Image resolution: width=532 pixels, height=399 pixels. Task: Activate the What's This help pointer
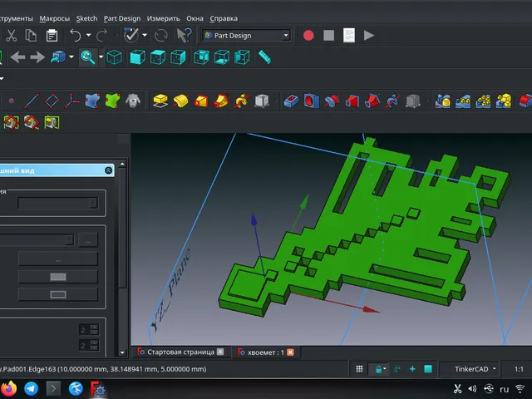pyautogui.click(x=185, y=35)
